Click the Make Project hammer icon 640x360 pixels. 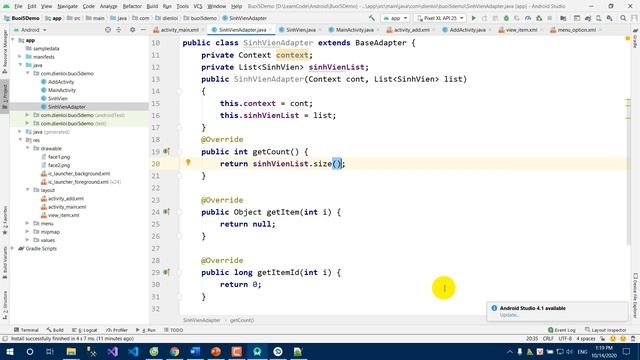[x=371, y=18]
